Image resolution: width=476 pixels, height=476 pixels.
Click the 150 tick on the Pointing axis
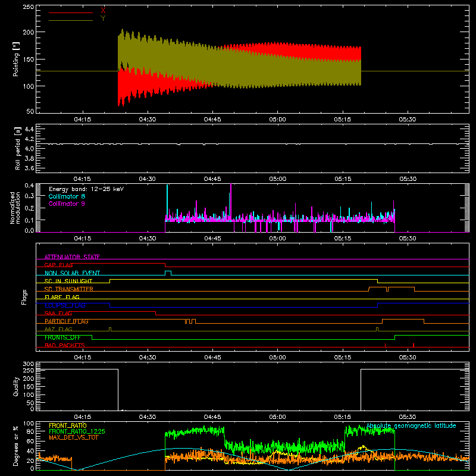coord(29,59)
